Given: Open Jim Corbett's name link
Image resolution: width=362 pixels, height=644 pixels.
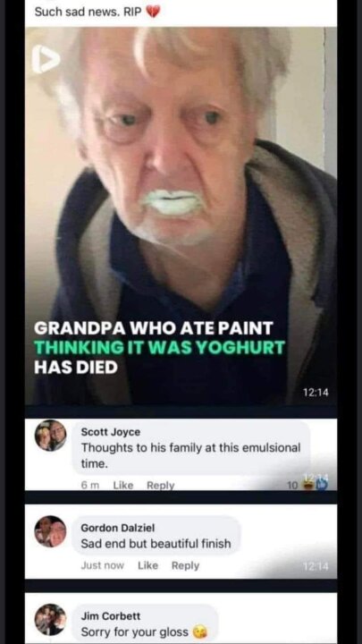Looking at the screenshot, I should pyautogui.click(x=111, y=616).
